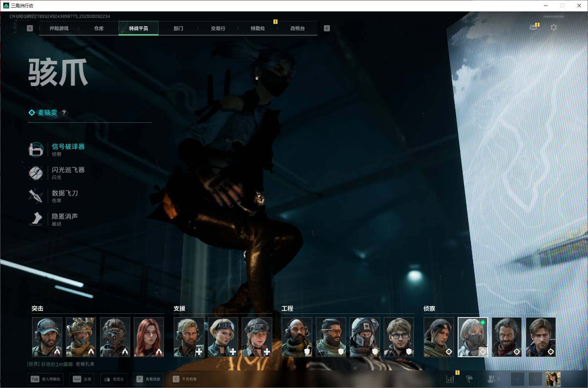
Task: Click the 侦察 class heading
Action: coord(429,309)
